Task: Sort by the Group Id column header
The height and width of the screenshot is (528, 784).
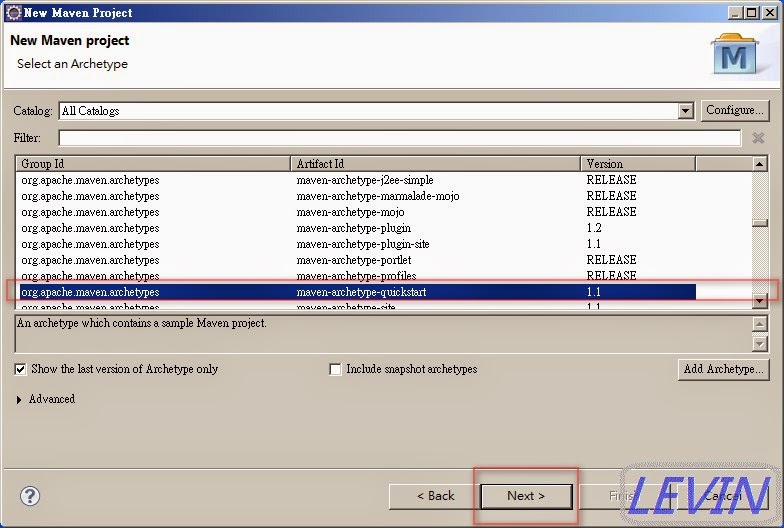Action: (154, 164)
